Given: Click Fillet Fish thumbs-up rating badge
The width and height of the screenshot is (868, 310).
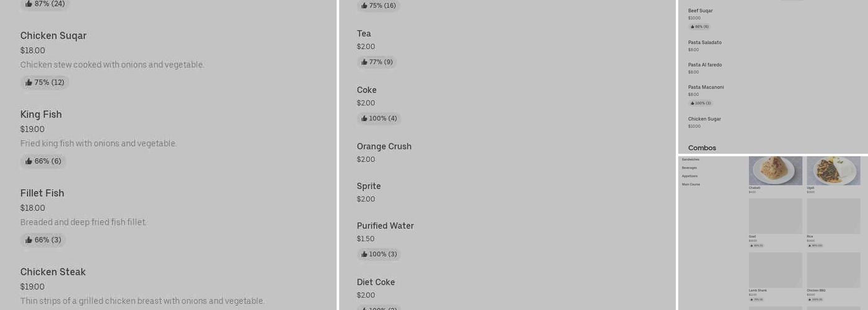Looking at the screenshot, I should (x=43, y=240).
